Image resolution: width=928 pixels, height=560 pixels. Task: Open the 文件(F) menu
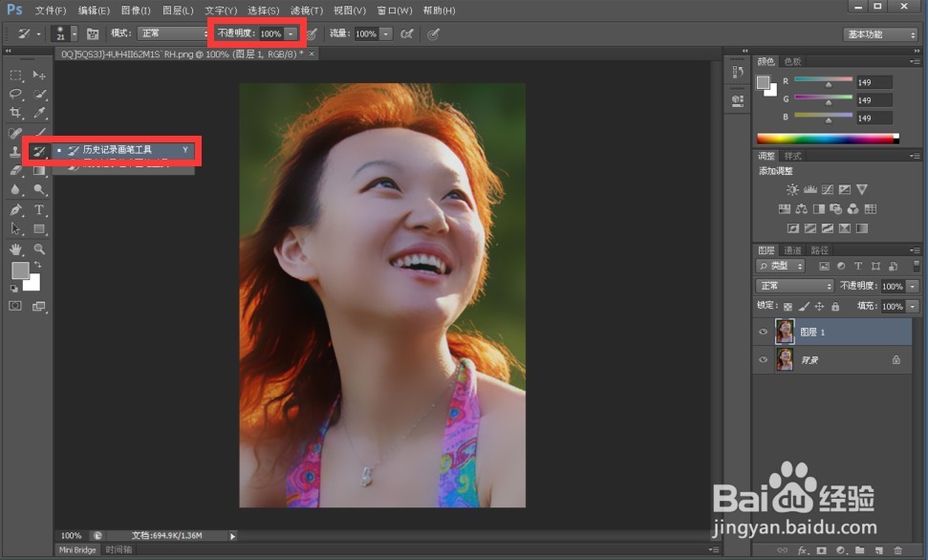pyautogui.click(x=51, y=11)
